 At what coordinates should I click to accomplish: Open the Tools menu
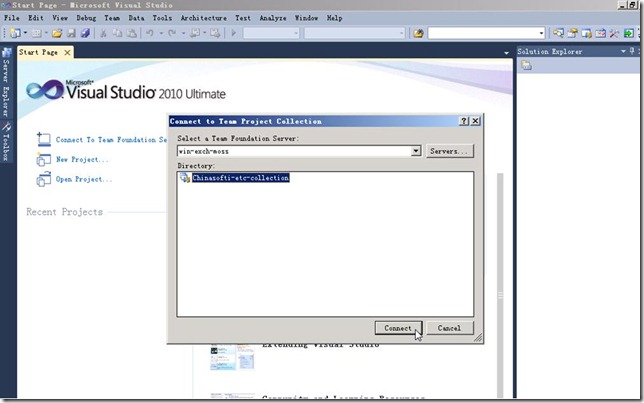162,18
